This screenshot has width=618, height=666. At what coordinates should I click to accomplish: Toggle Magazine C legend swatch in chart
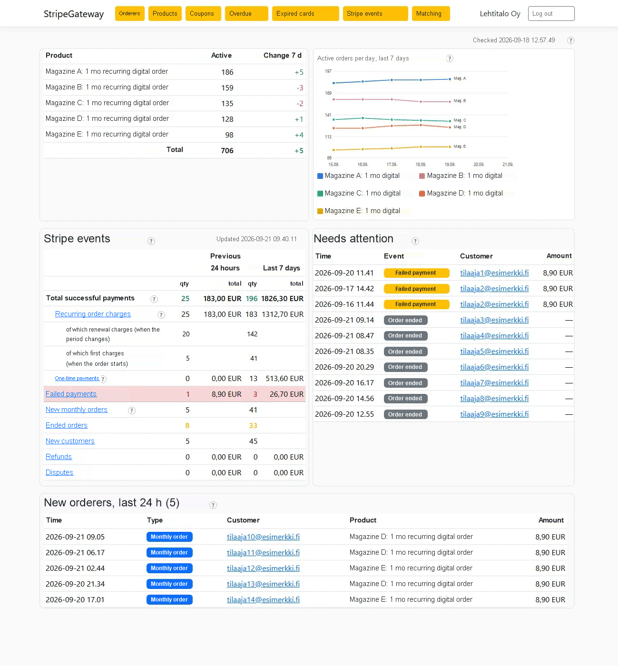point(320,193)
